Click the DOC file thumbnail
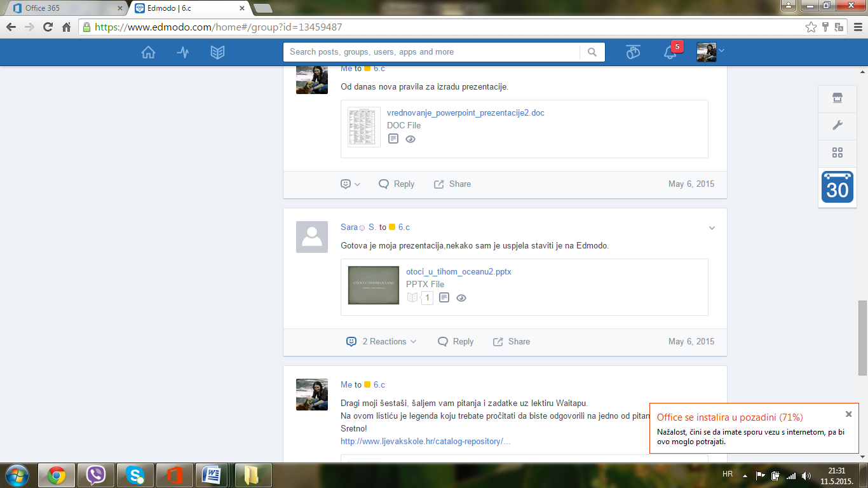 pos(364,127)
